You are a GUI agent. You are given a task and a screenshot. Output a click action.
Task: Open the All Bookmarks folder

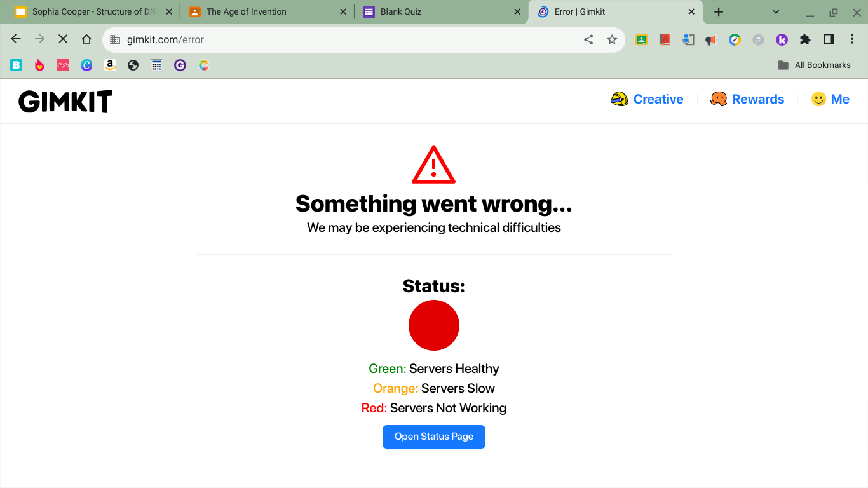click(814, 65)
